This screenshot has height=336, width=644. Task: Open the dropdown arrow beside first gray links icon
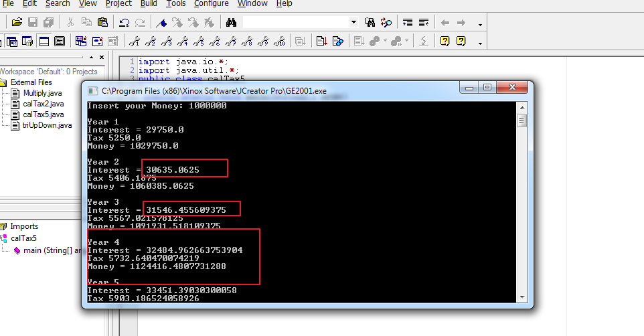[385, 41]
